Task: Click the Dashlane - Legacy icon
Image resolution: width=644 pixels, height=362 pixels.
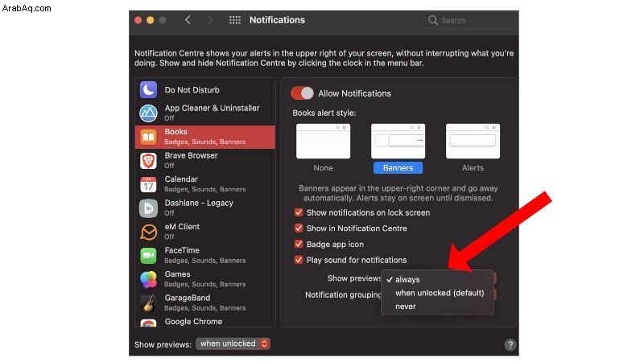Action: pyautogui.click(x=148, y=208)
